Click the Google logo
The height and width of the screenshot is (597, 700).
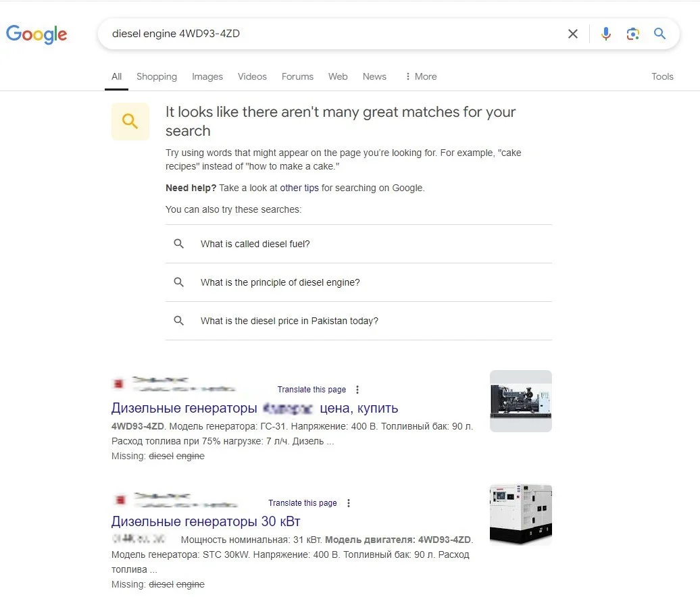(36, 34)
